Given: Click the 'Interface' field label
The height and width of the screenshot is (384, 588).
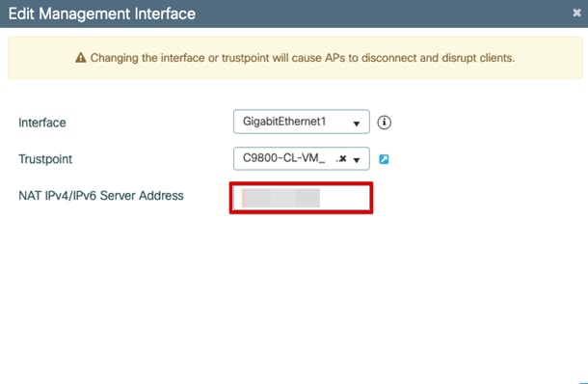Looking at the screenshot, I should (42, 123).
